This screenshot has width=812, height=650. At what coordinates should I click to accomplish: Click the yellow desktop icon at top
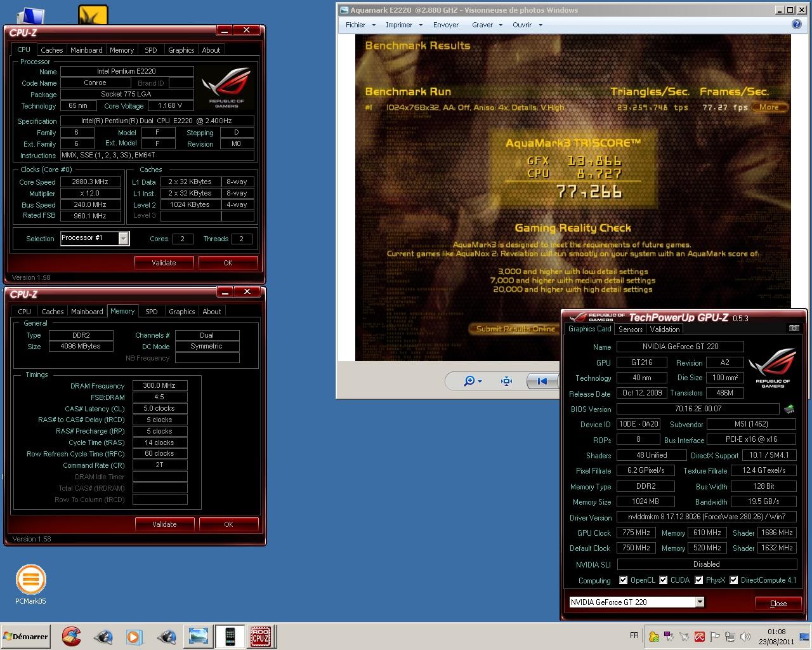[x=93, y=15]
